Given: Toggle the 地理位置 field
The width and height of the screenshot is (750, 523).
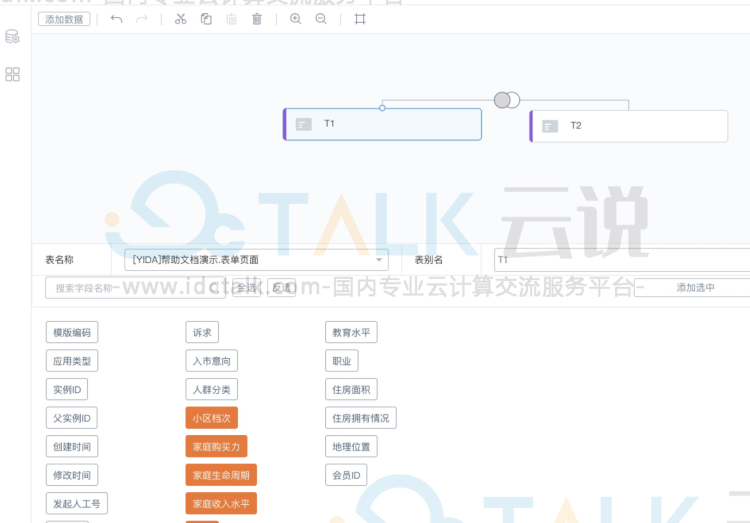Looking at the screenshot, I should [351, 446].
